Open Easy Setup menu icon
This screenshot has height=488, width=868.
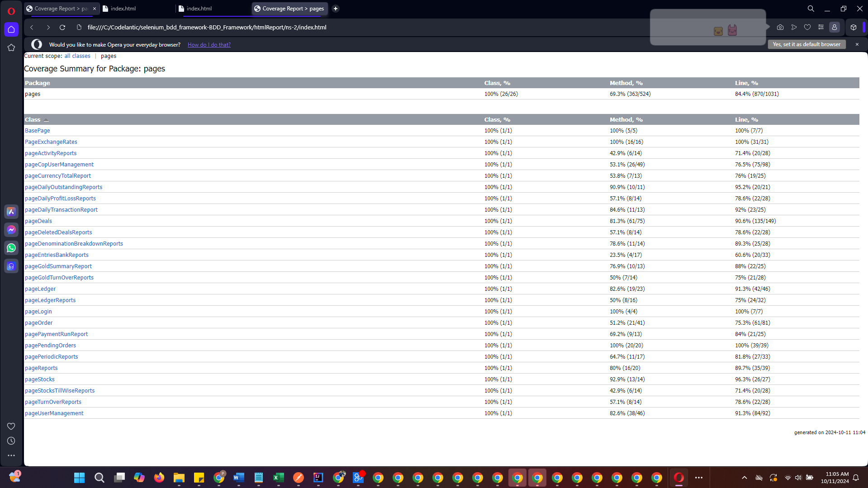[x=821, y=27]
